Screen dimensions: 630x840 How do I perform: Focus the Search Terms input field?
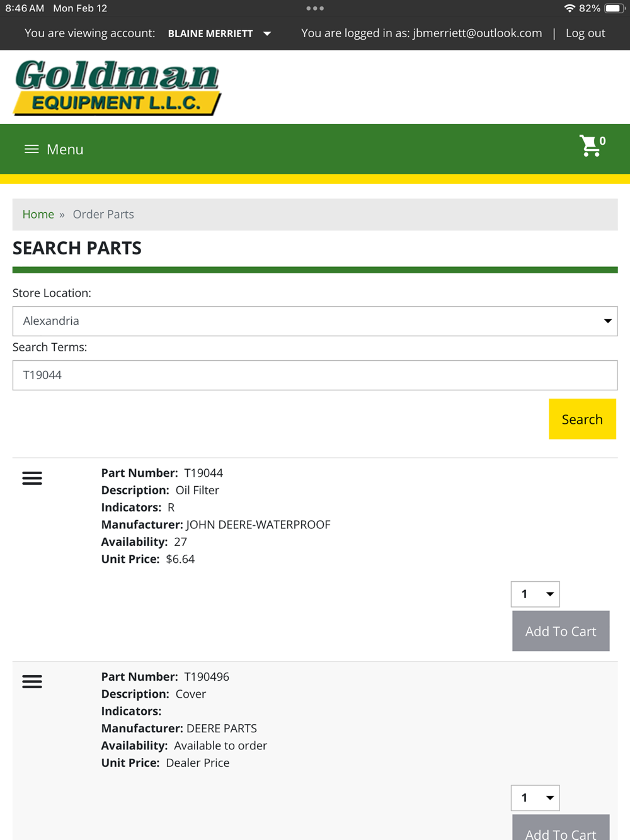click(315, 375)
